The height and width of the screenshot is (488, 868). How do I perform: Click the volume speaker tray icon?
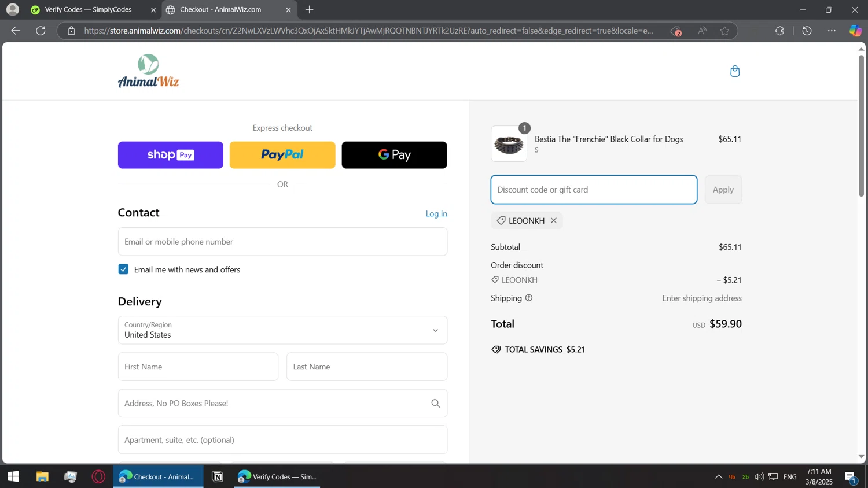759,476
